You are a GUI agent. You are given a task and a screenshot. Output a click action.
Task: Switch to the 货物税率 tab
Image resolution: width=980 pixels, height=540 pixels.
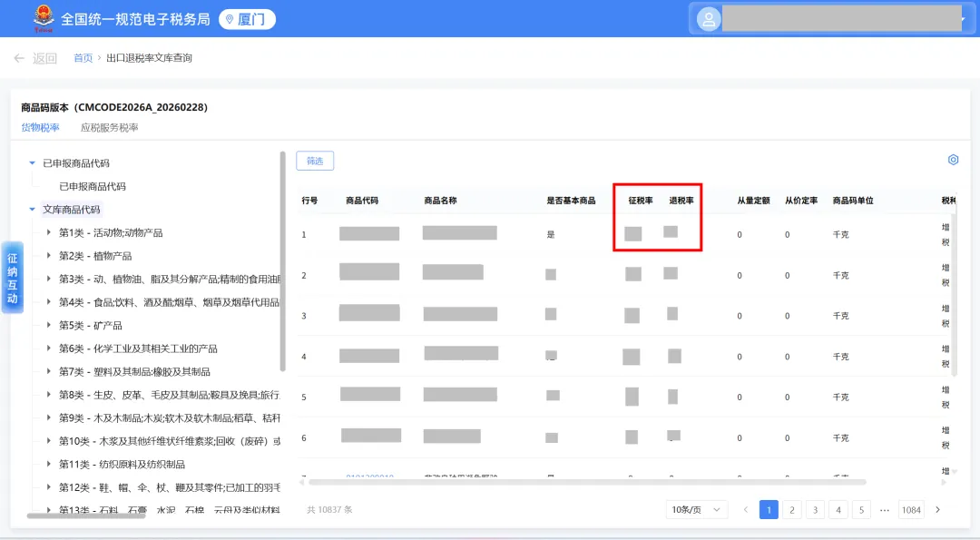40,127
